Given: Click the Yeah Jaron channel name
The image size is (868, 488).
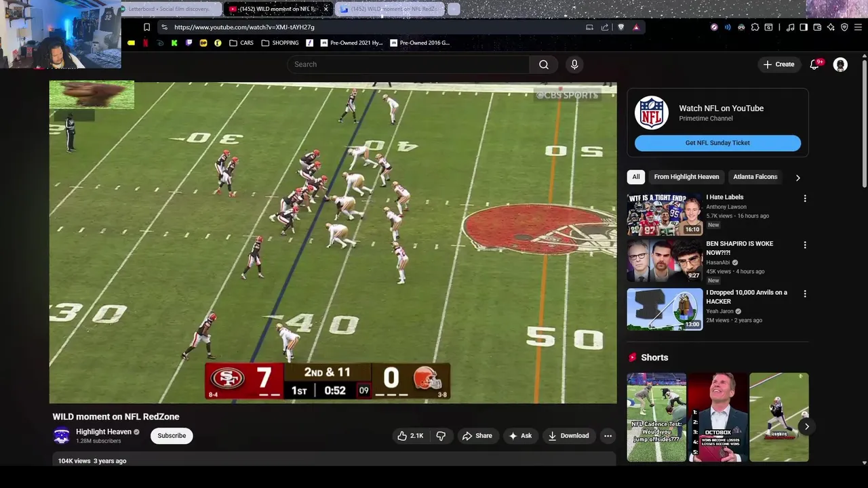Looking at the screenshot, I should click(719, 312).
